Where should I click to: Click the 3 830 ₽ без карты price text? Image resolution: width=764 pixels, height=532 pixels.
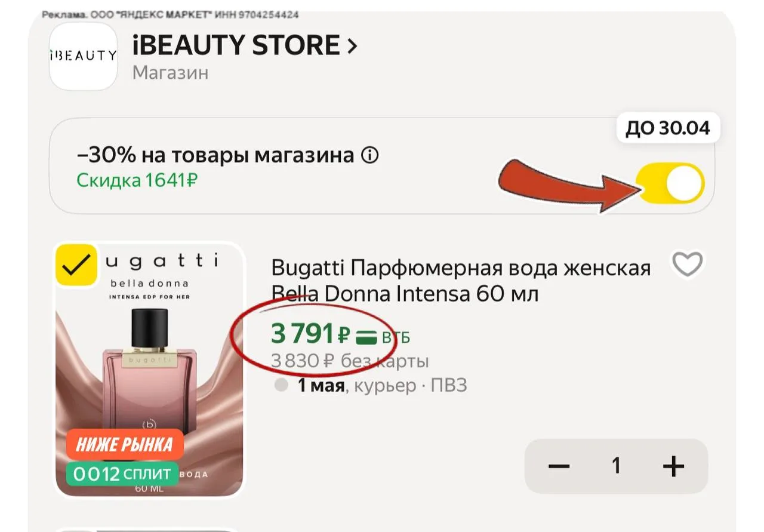pyautogui.click(x=350, y=361)
